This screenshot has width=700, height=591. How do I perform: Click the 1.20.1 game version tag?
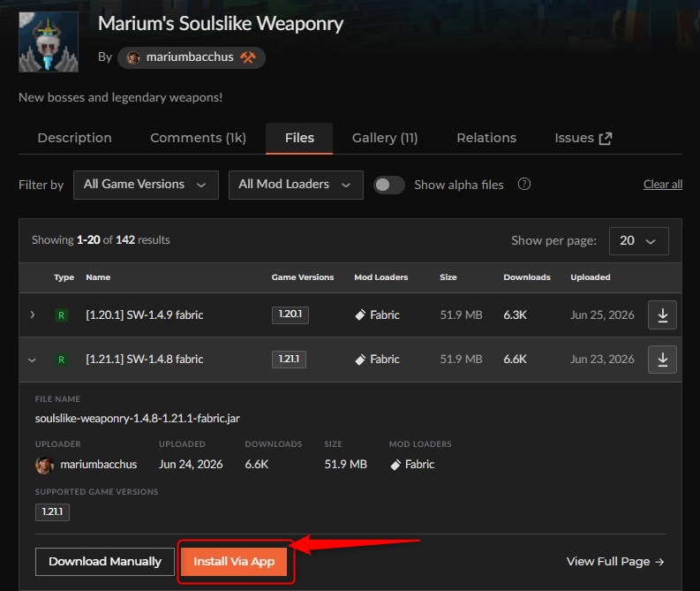coord(290,314)
